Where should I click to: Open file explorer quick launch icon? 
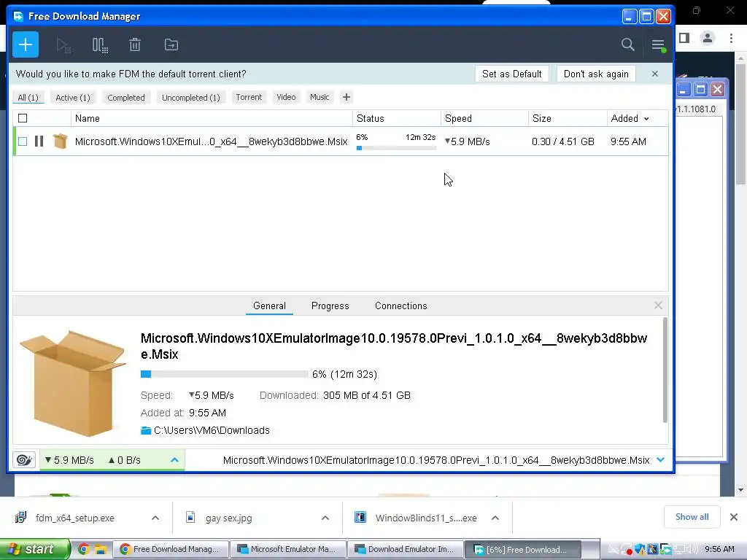[100, 549]
